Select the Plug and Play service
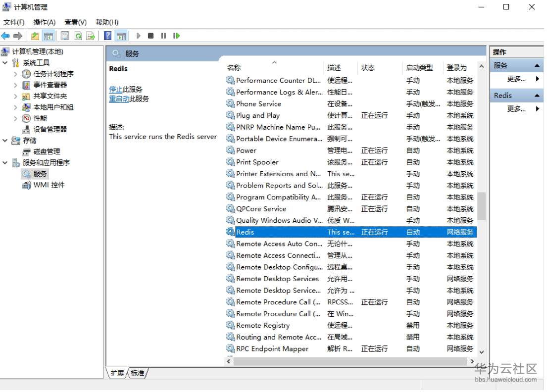The height and width of the screenshot is (392, 547). coord(351,115)
